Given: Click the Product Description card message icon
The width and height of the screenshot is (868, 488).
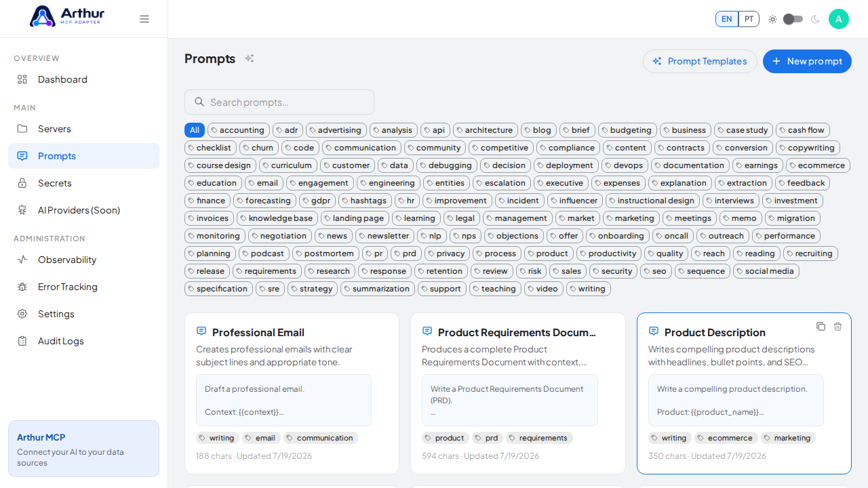Looking at the screenshot, I should (x=654, y=331).
